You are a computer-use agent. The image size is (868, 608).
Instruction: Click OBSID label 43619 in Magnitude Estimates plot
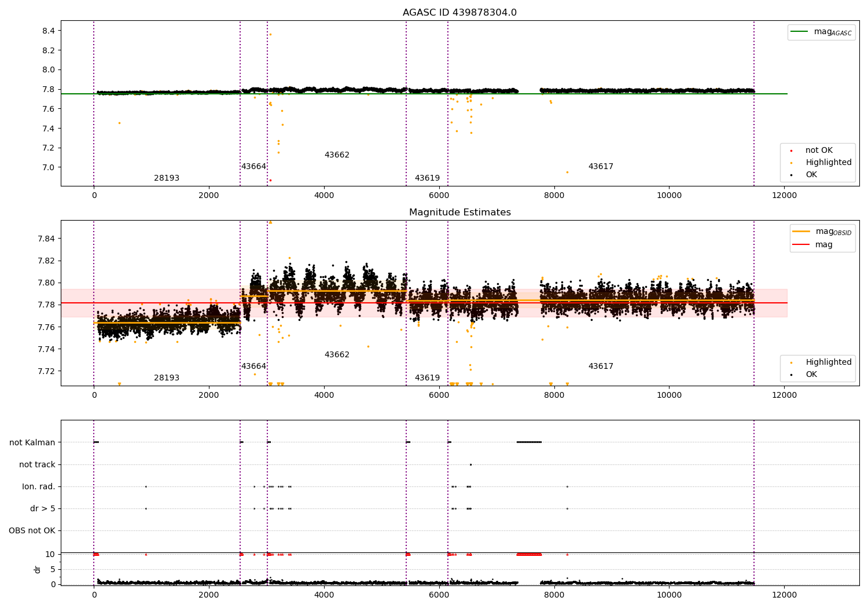coord(427,378)
